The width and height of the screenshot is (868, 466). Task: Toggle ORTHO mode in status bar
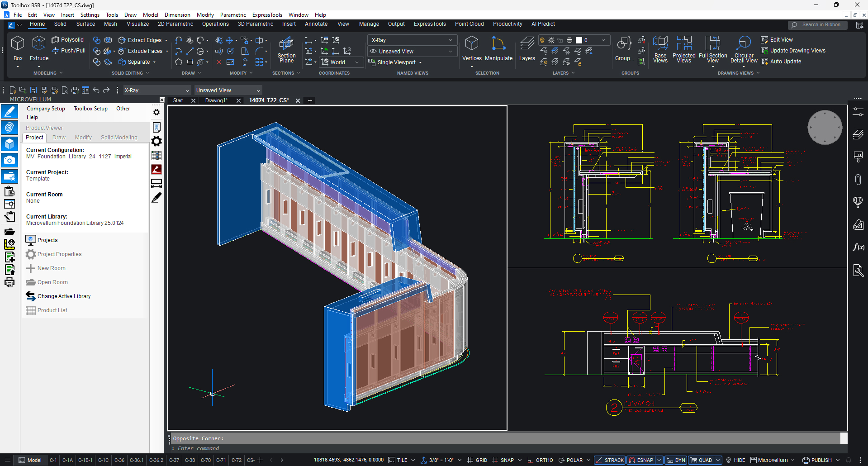540,460
